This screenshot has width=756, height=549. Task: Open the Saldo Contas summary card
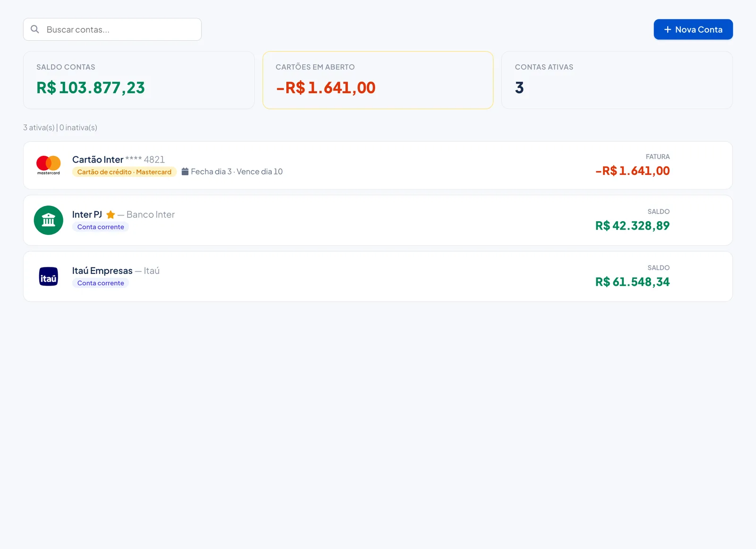[139, 80]
